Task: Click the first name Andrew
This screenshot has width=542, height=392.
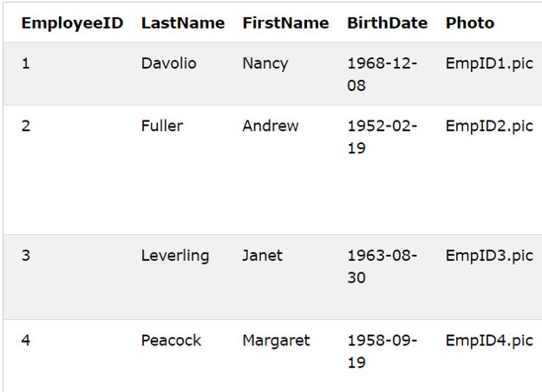Action: click(271, 126)
